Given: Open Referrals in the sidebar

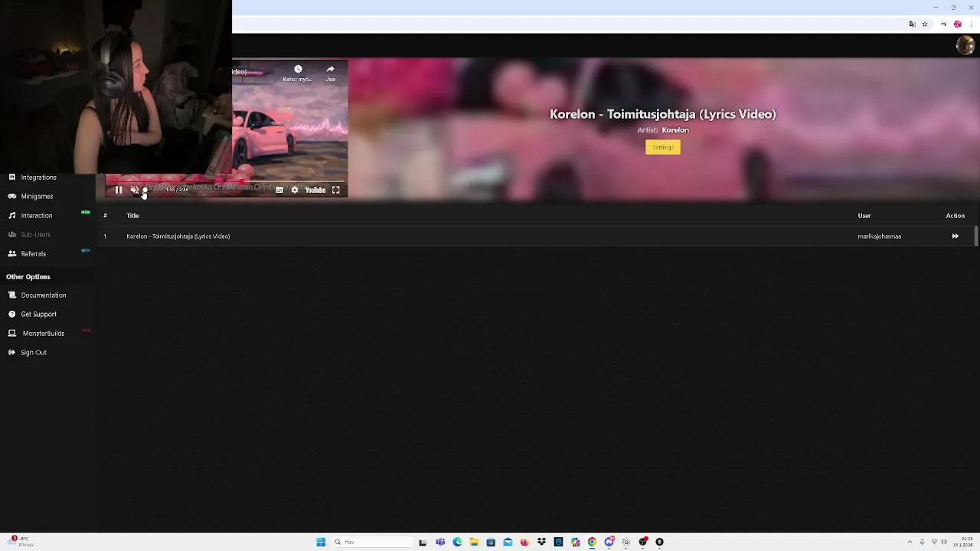Looking at the screenshot, I should pos(33,254).
